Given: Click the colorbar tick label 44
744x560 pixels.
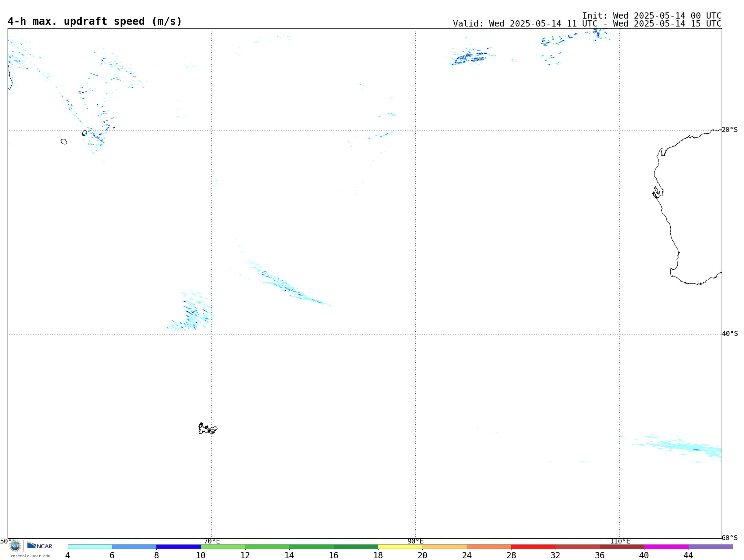Looking at the screenshot, I should (688, 555).
